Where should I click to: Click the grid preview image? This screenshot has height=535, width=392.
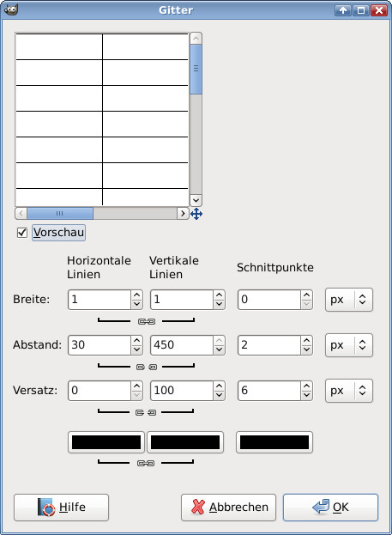click(x=102, y=119)
